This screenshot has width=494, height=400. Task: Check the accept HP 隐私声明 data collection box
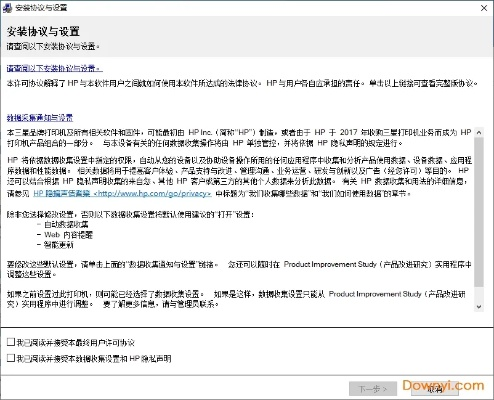(11, 358)
